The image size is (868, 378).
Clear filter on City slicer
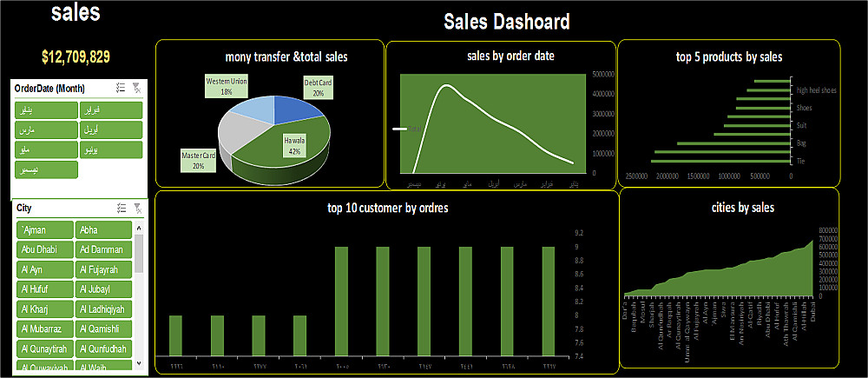(x=138, y=208)
